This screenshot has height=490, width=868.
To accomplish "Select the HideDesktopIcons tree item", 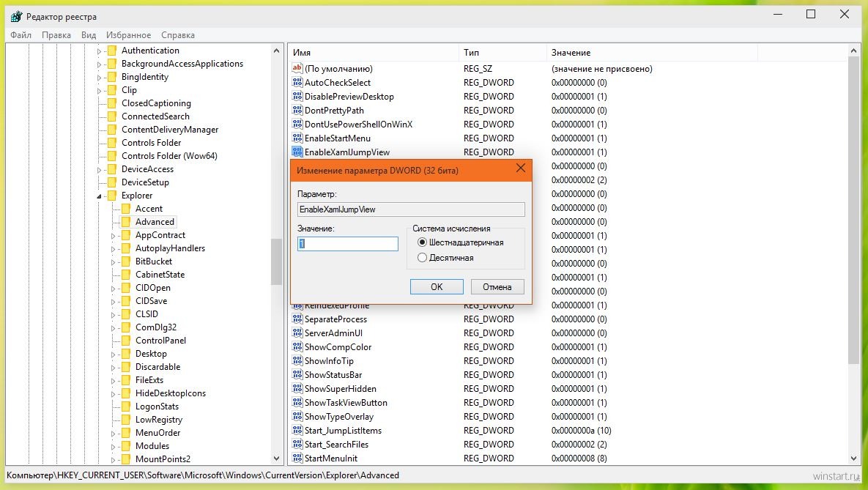I will click(171, 393).
